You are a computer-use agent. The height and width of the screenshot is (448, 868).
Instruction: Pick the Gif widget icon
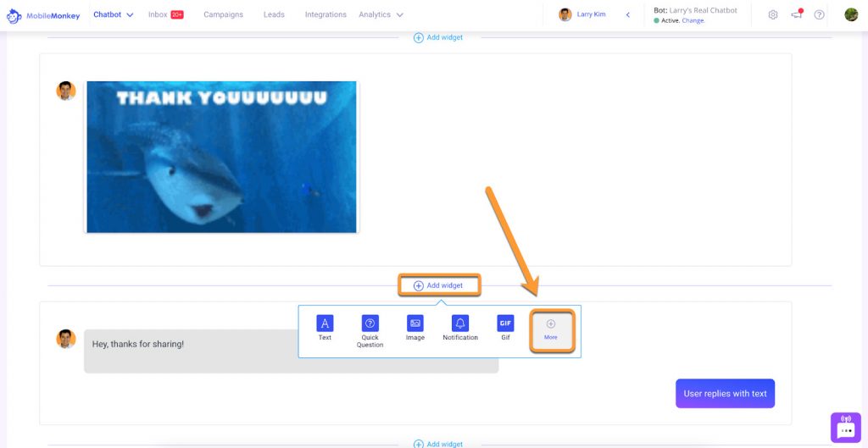(505, 324)
